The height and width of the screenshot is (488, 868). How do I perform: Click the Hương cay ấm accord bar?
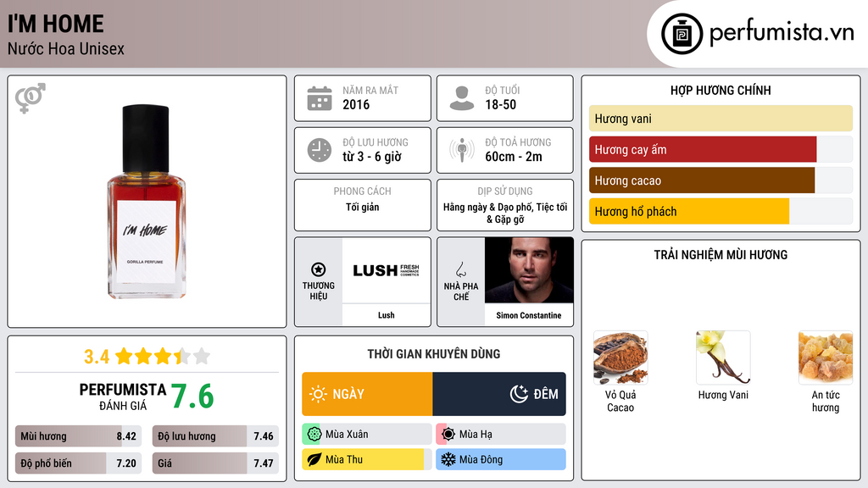[x=721, y=149]
